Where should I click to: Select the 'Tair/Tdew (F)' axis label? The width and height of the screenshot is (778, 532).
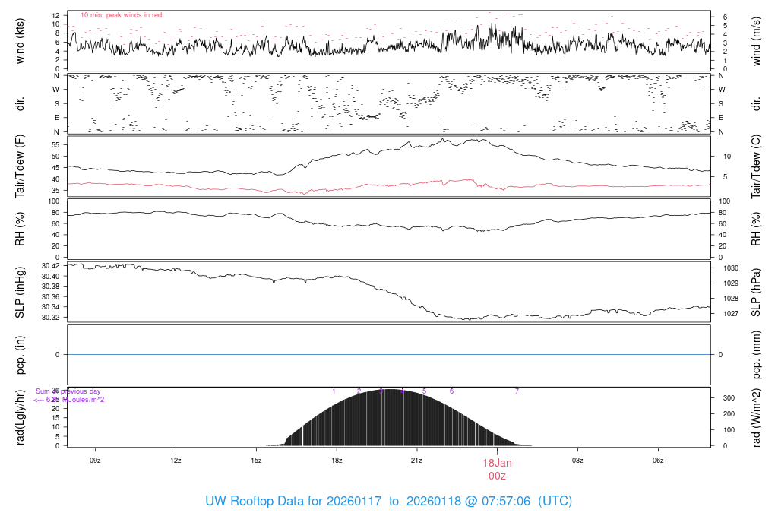(20, 166)
